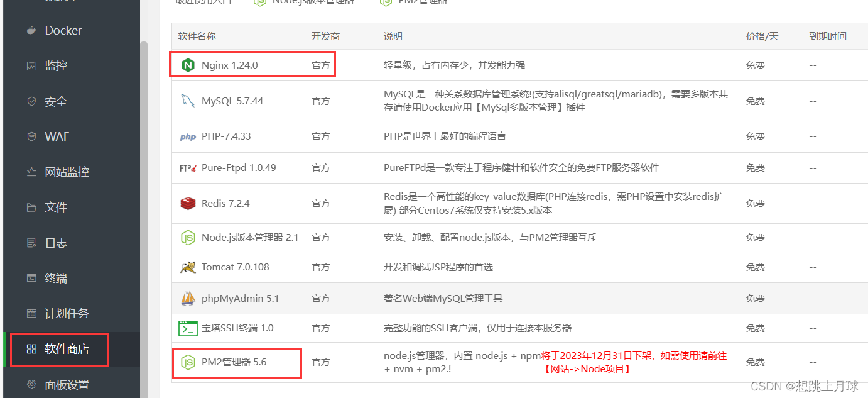Click the 宝塔SSH终端 terminal icon

click(x=188, y=328)
